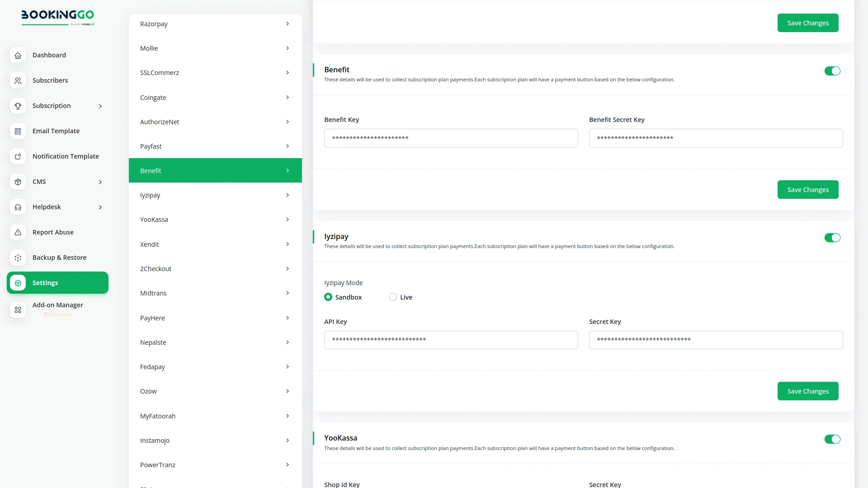The height and width of the screenshot is (488, 868).
Task: Click inside the Benefit Secret Key field
Action: pyautogui.click(x=715, y=138)
